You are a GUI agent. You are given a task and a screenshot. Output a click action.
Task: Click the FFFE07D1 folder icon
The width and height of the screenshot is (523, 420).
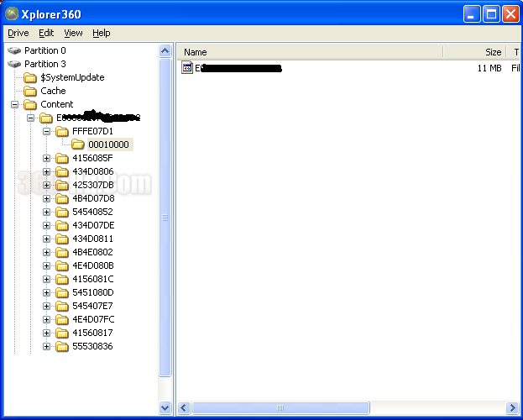[62, 132]
